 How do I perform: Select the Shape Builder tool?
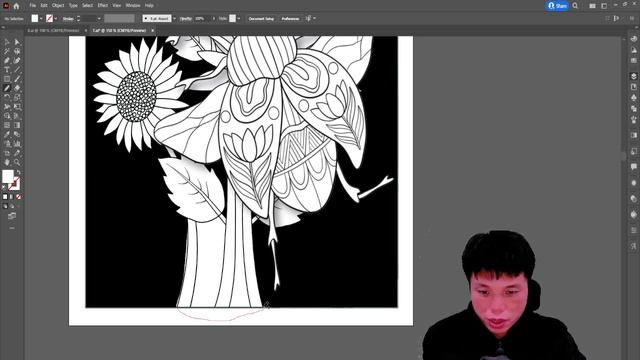[7, 116]
